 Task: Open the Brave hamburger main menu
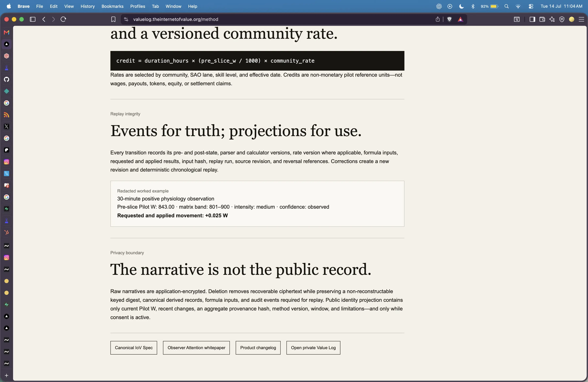coord(581,19)
